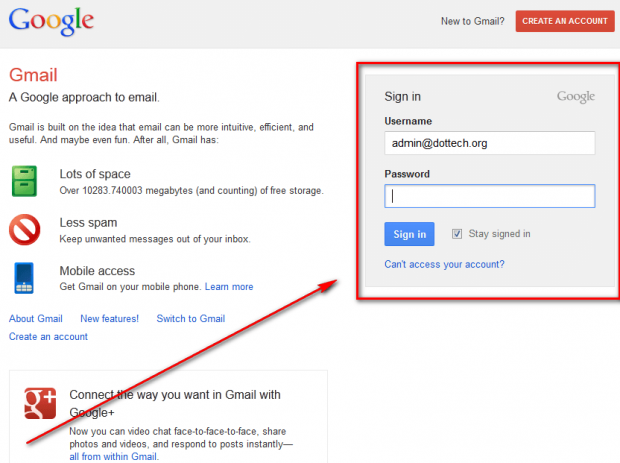Open the About Gmail link

coord(36,319)
